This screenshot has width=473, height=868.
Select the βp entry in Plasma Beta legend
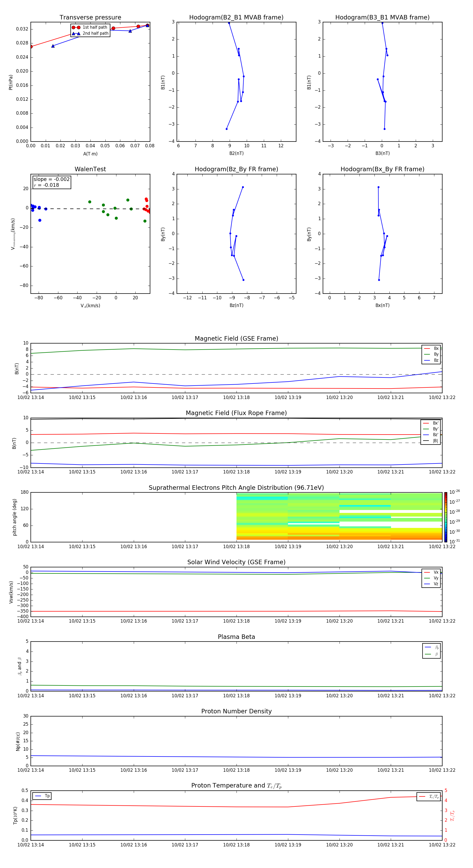(x=431, y=647)
